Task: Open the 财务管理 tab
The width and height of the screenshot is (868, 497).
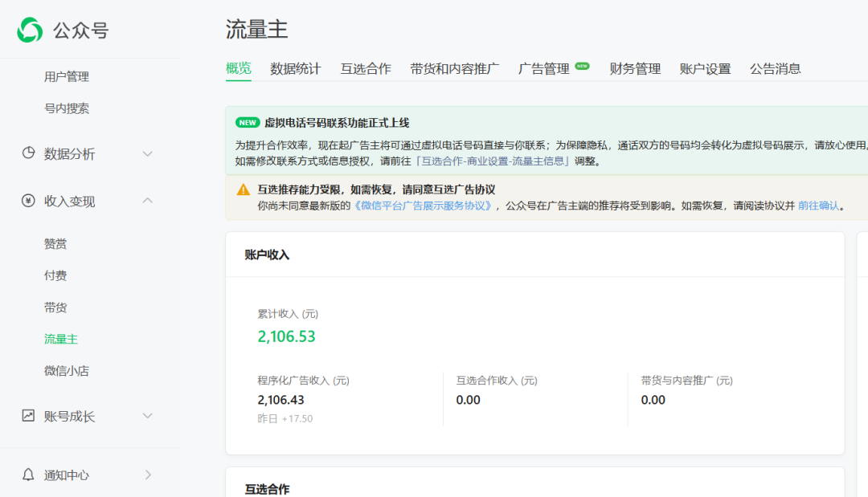Action: point(635,68)
